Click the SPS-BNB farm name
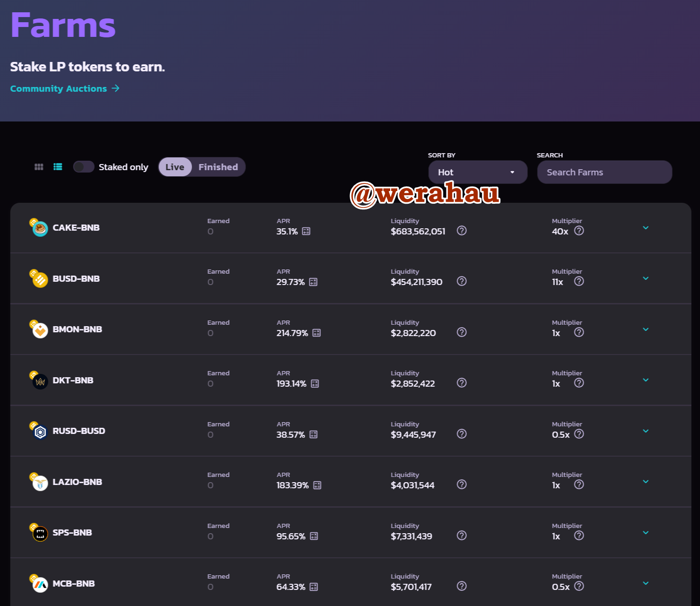The image size is (700, 606). 72,533
